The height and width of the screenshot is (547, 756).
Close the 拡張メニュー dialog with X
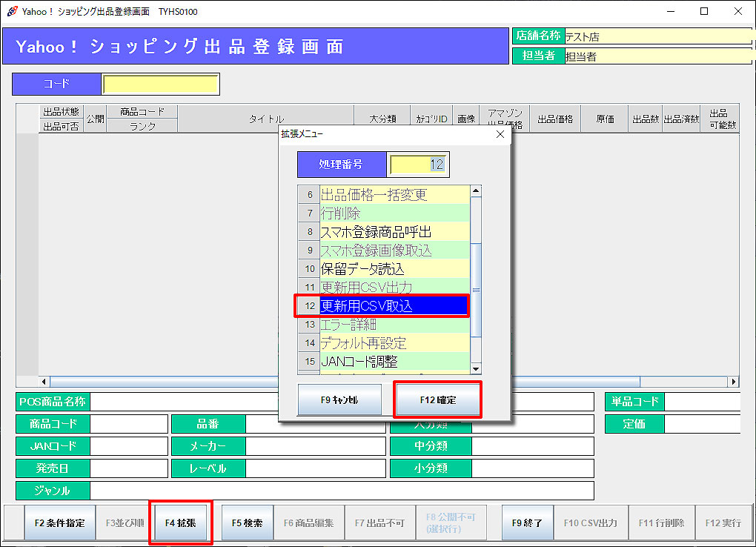pos(500,134)
